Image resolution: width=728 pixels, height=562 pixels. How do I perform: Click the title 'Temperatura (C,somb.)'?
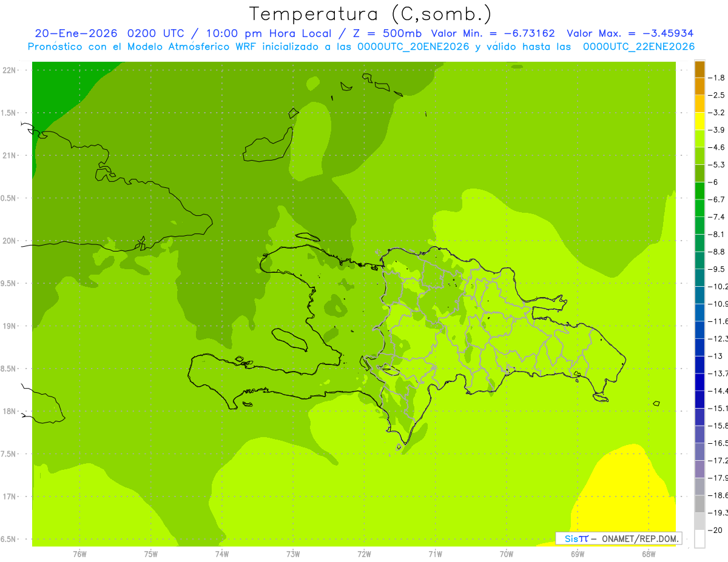[371, 14]
